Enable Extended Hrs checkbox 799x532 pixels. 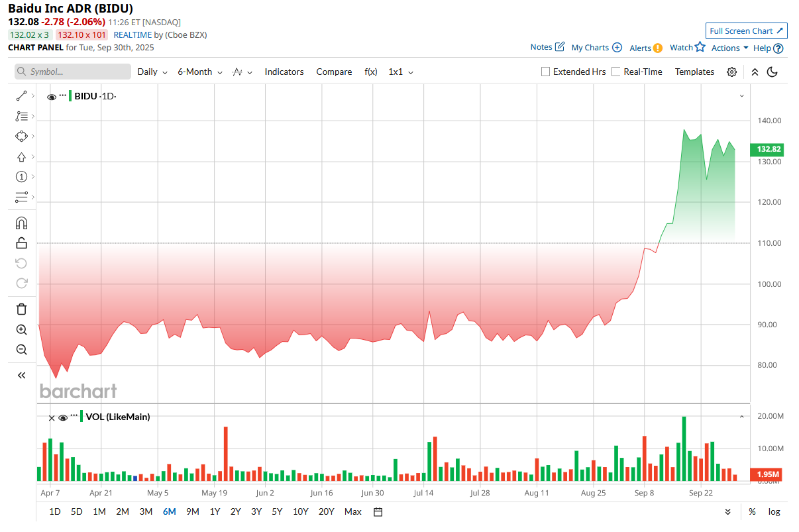tap(546, 72)
